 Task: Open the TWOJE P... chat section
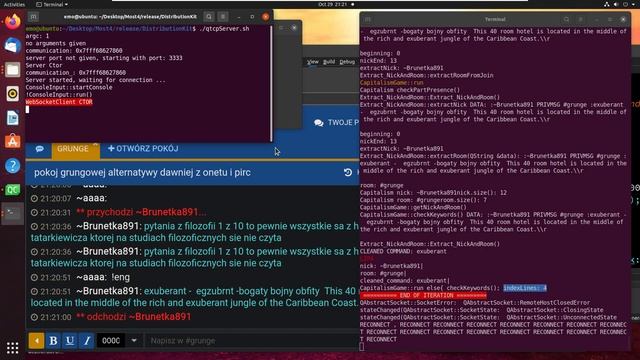click(336, 122)
